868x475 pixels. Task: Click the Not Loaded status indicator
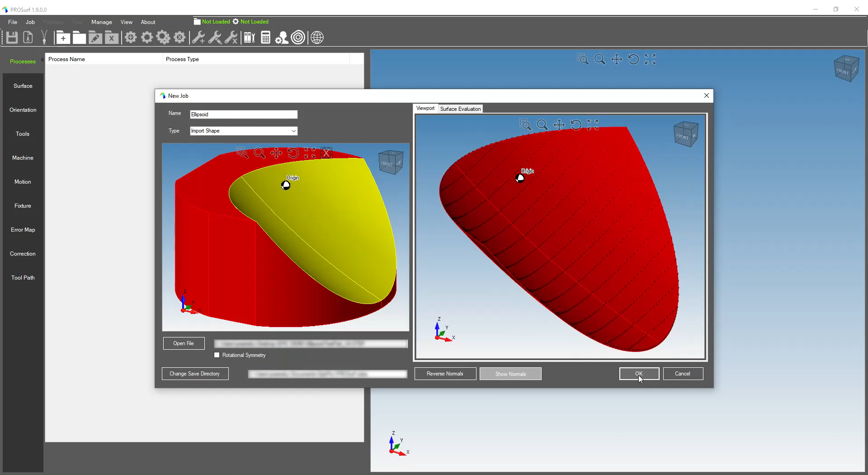click(216, 21)
